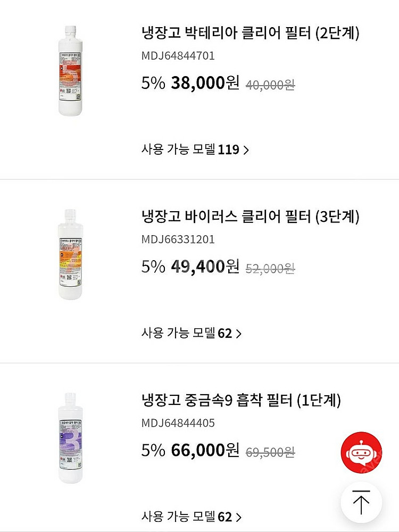Viewport: 399px width, 532px height.
Task: Expand compatible models for heavy metal filter
Action: click(238, 517)
